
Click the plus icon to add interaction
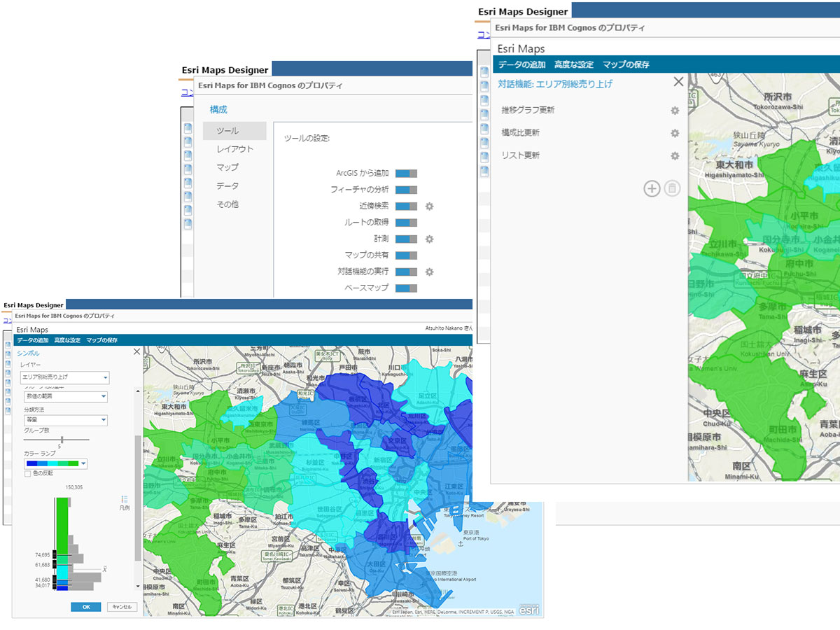[x=652, y=188]
